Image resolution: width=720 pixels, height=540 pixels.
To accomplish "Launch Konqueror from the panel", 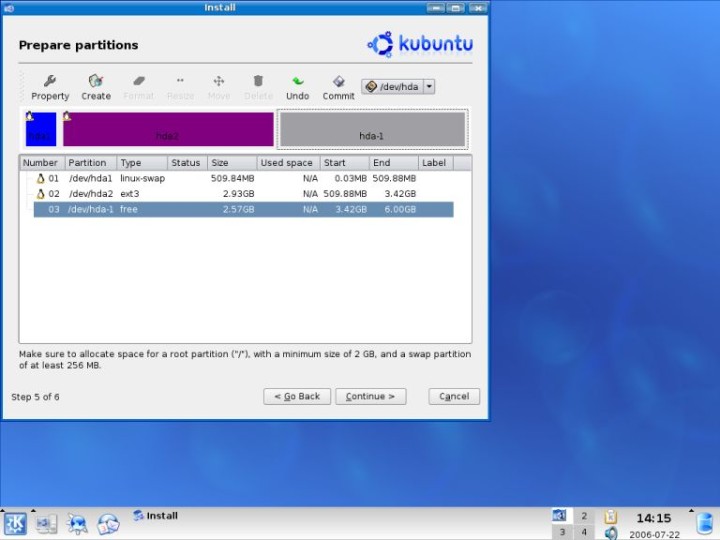I will point(77,523).
